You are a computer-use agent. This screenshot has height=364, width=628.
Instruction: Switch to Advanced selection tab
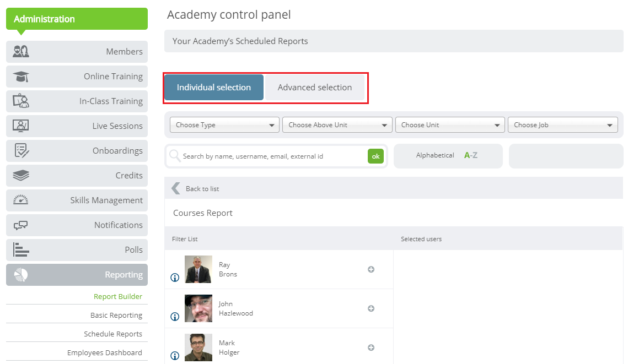tap(314, 88)
